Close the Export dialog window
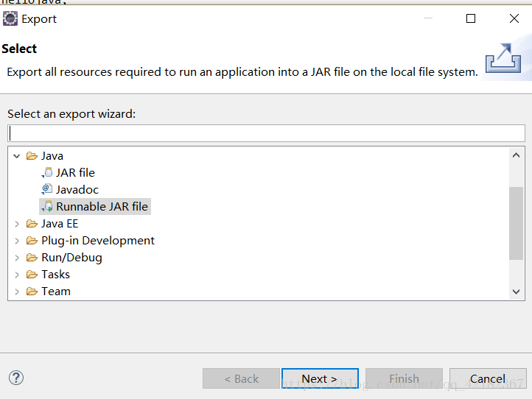 coord(514,18)
